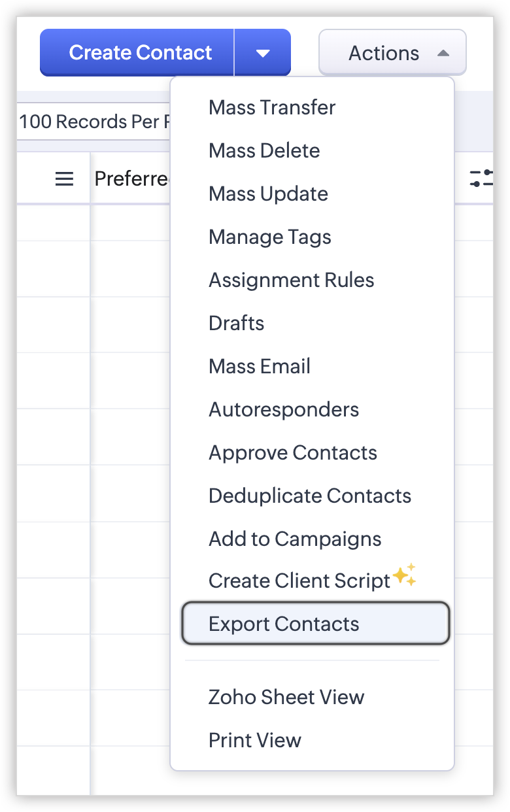
Task: Open the records per page selector
Action: click(x=92, y=122)
